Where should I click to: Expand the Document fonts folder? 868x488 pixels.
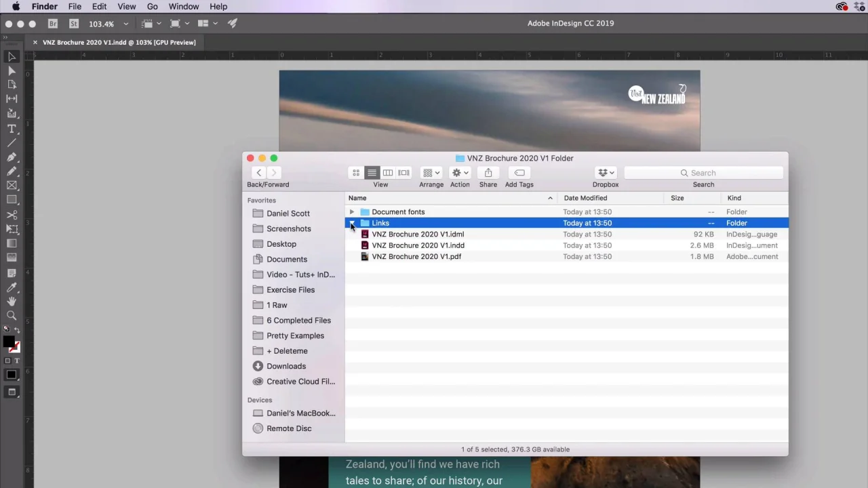point(351,212)
